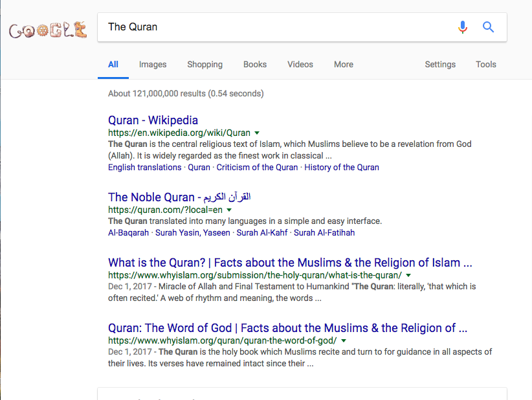Click the About 121,000,000 results text
The width and height of the screenshot is (532, 400).
pos(186,94)
